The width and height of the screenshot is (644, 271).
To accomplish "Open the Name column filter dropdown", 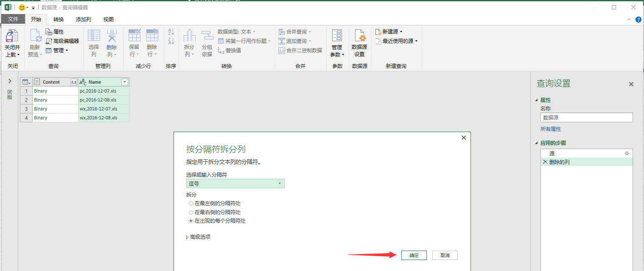I will pos(125,82).
